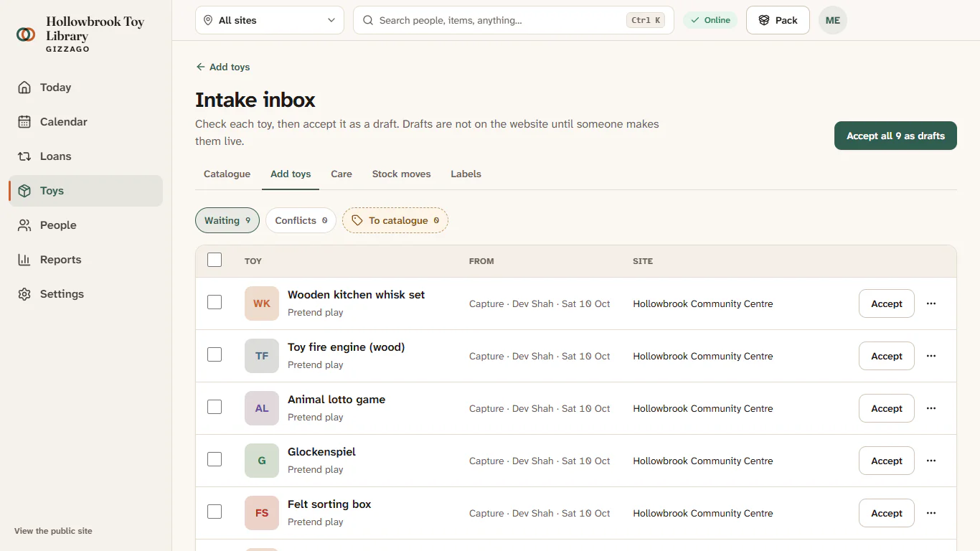Click the Online status badge
Image resolution: width=980 pixels, height=551 pixels.
pyautogui.click(x=710, y=20)
